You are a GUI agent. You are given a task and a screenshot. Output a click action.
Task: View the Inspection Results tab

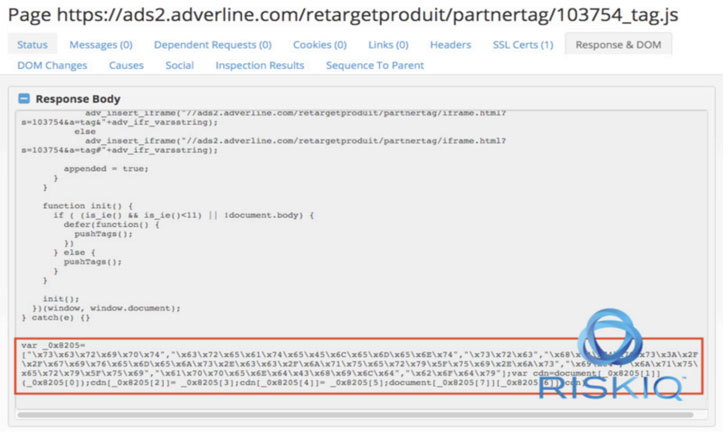click(260, 66)
